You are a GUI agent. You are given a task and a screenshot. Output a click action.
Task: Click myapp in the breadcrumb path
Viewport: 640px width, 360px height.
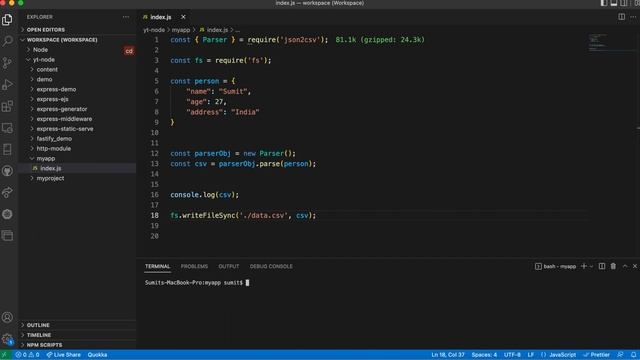(181, 30)
